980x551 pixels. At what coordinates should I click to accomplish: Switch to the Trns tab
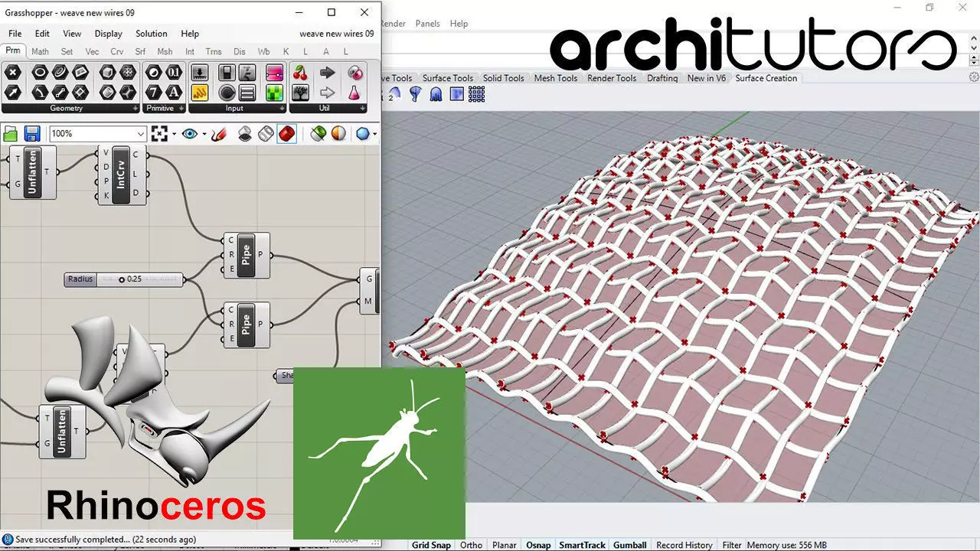[214, 51]
